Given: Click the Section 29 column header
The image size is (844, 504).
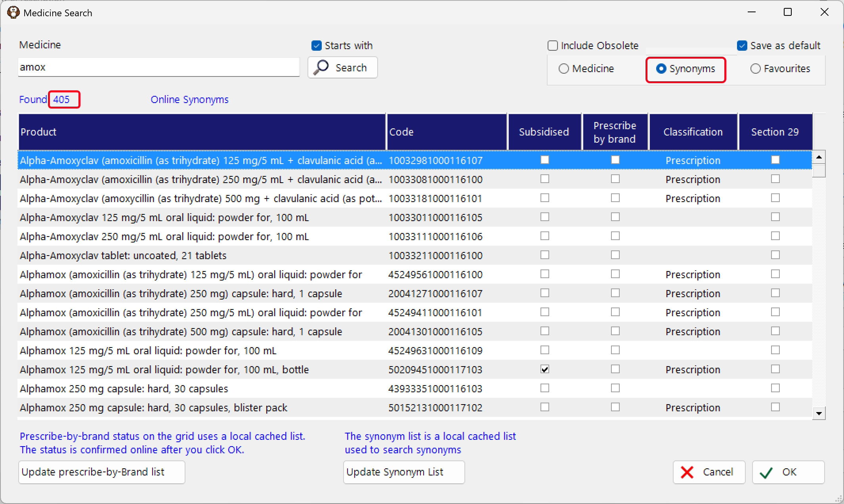Looking at the screenshot, I should (775, 132).
